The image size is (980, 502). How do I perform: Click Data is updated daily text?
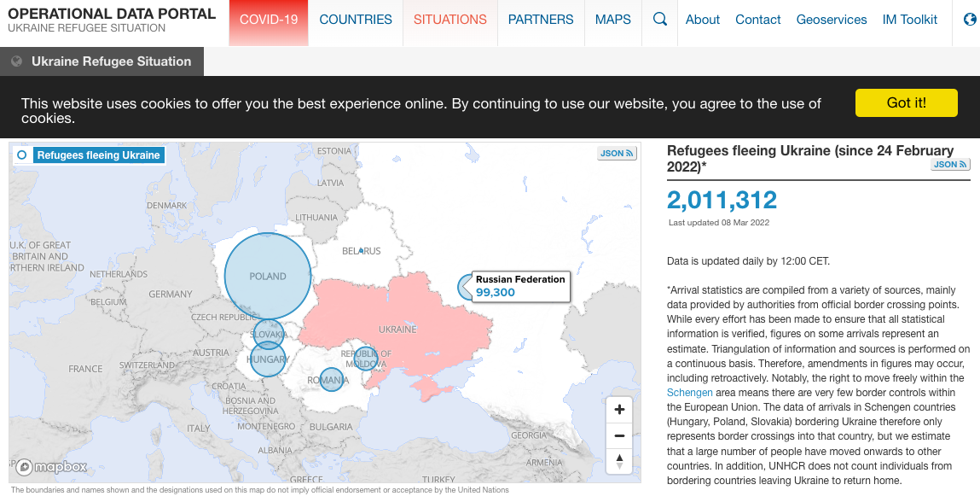(748, 261)
